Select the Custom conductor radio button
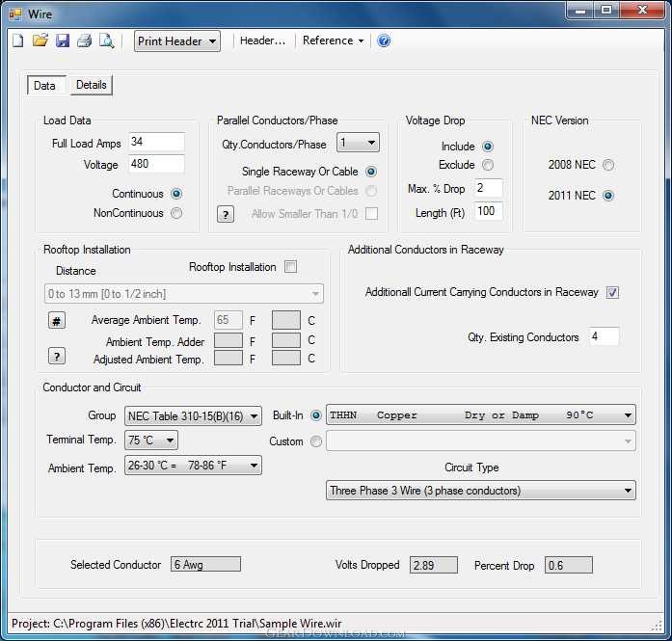The width and height of the screenshot is (672, 641). click(x=316, y=441)
